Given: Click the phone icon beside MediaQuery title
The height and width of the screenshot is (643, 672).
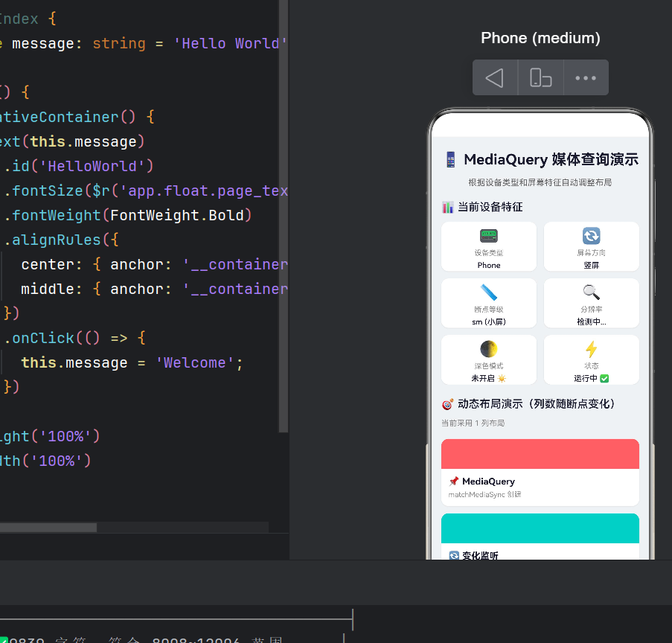Looking at the screenshot, I should pyautogui.click(x=450, y=159).
